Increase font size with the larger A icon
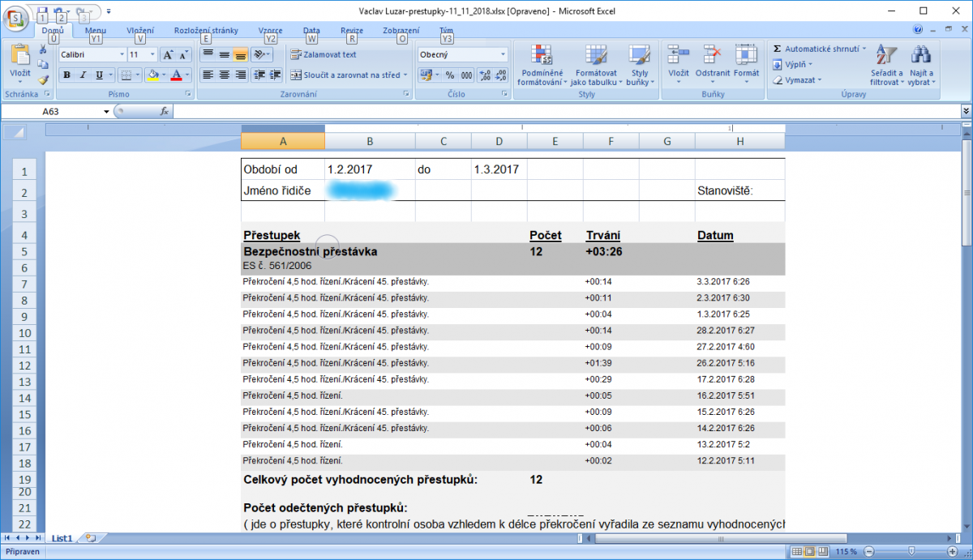The image size is (973, 560). click(x=168, y=54)
